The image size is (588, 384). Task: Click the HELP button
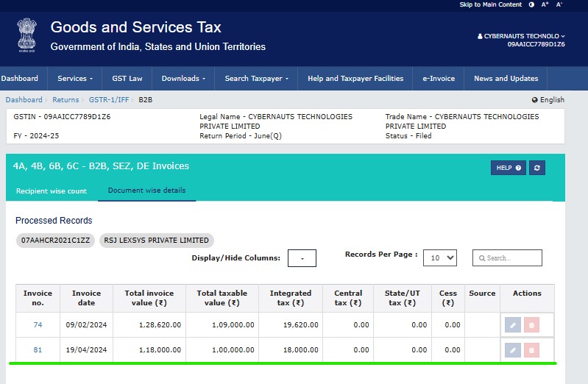[508, 168]
